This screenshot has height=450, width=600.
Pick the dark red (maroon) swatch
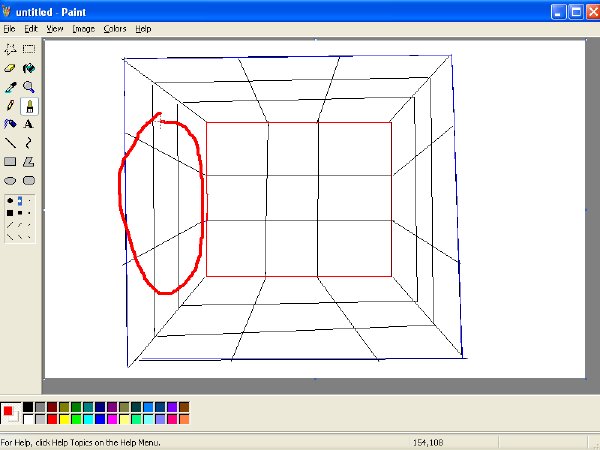click(52, 407)
